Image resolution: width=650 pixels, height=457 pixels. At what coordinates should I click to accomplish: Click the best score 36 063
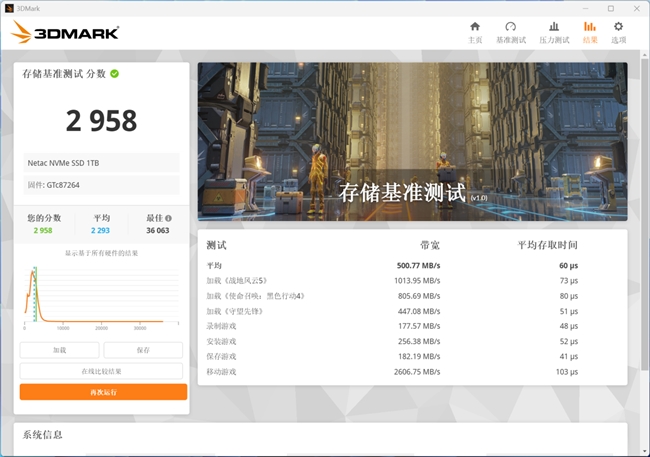click(158, 230)
